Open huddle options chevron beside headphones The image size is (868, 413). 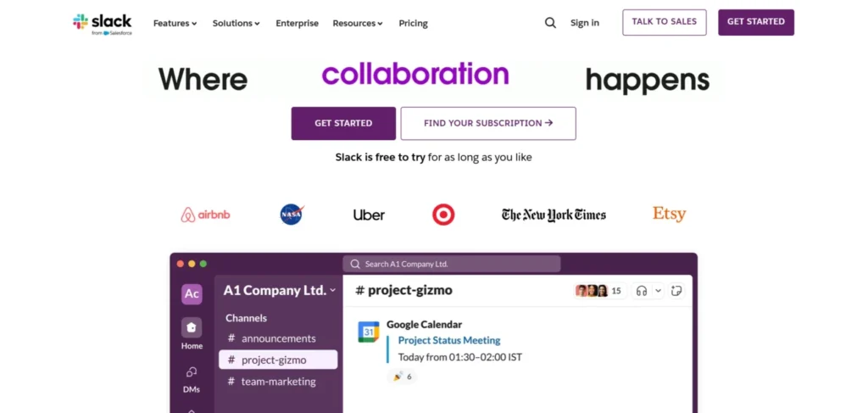(658, 291)
